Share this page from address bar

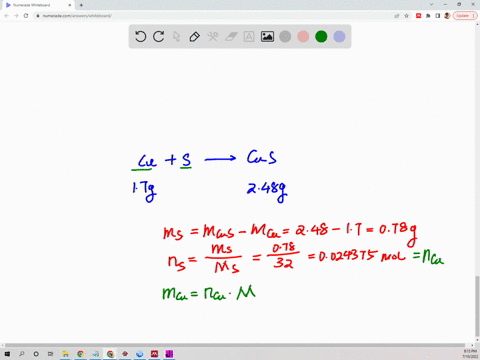click(397, 16)
